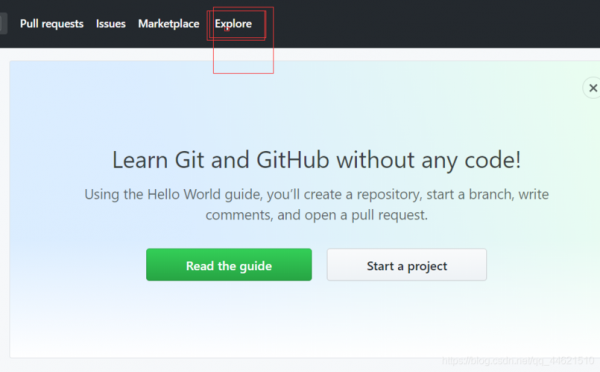The width and height of the screenshot is (600, 372).
Task: Click the green Read the guide button
Action: (x=229, y=265)
